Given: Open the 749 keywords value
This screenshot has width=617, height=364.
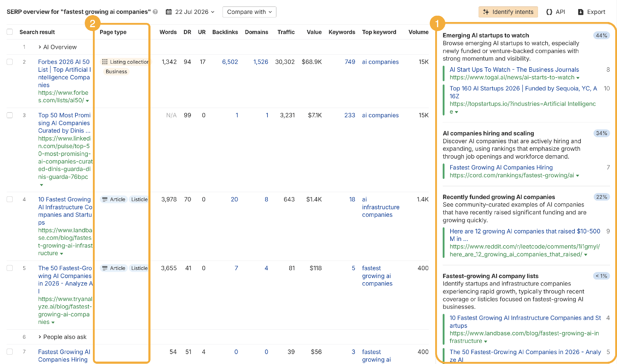Looking at the screenshot, I should [x=350, y=62].
